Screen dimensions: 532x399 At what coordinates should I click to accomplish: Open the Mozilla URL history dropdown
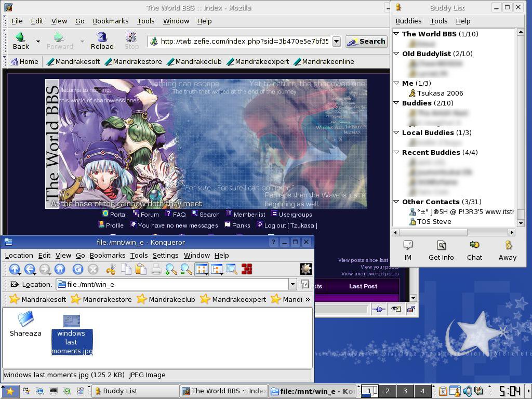click(336, 42)
